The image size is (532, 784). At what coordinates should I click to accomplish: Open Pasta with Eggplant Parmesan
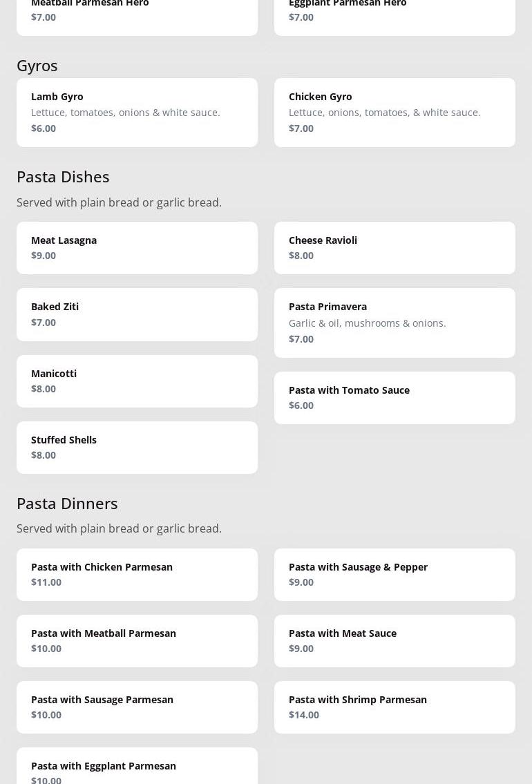point(137,768)
